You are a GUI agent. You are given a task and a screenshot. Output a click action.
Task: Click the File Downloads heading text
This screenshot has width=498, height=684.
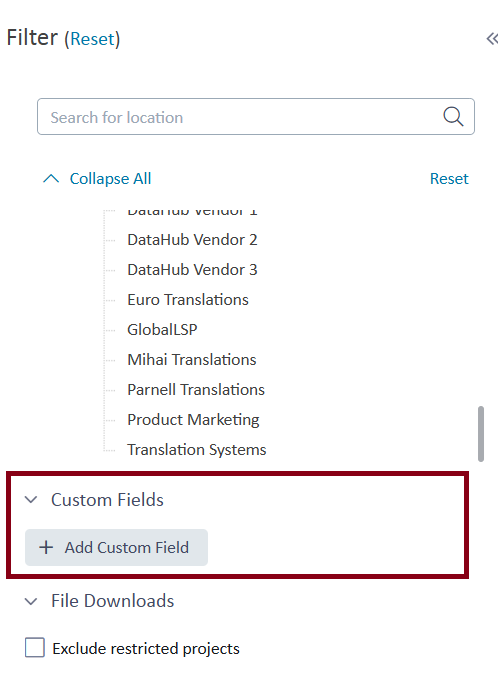coord(113,601)
